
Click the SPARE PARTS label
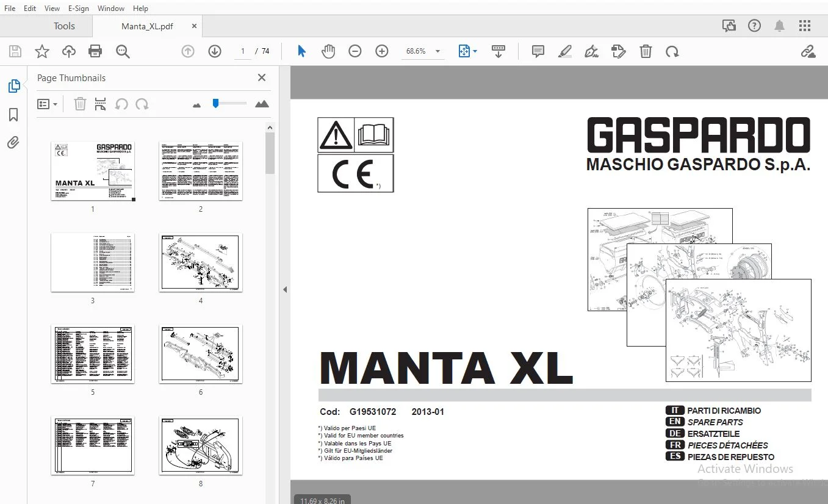pyautogui.click(x=715, y=422)
